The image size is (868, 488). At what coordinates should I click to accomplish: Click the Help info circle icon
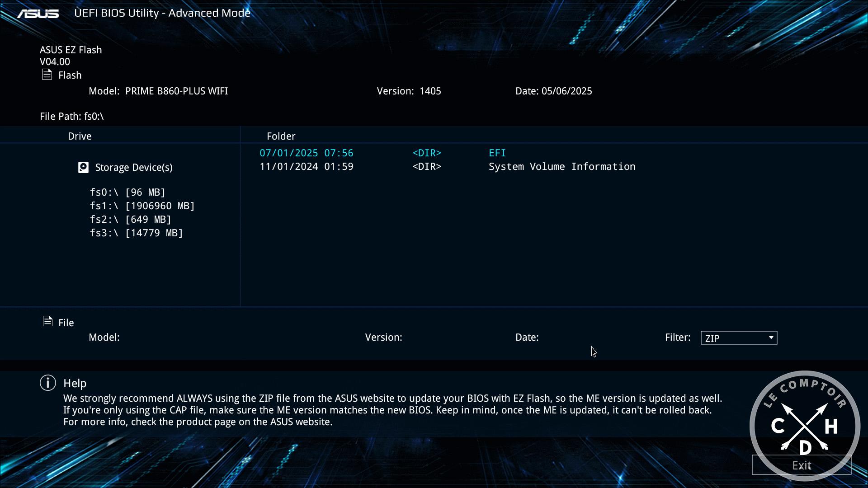click(48, 383)
